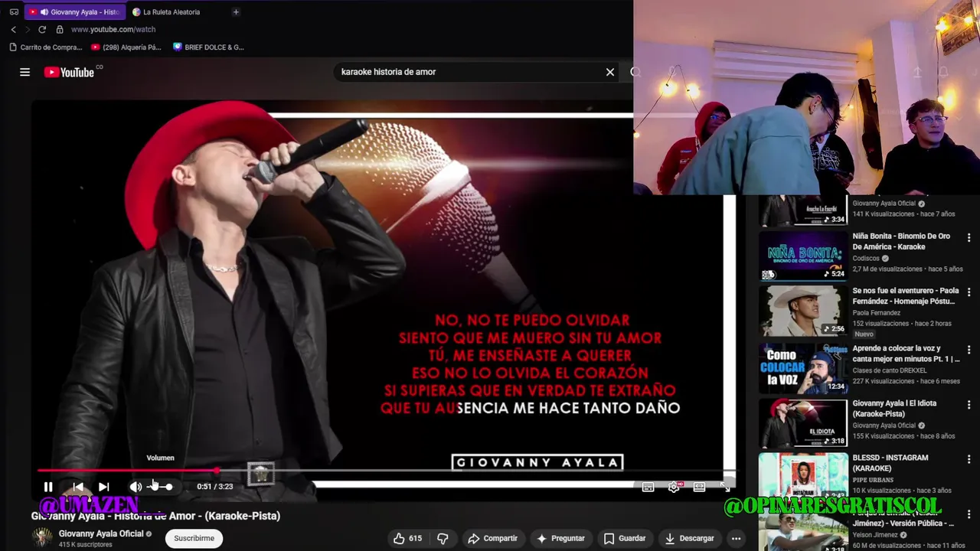This screenshot has width=980, height=551.
Task: Open options menu for BLESSD INSTAGRAM video
Action: [x=969, y=459]
